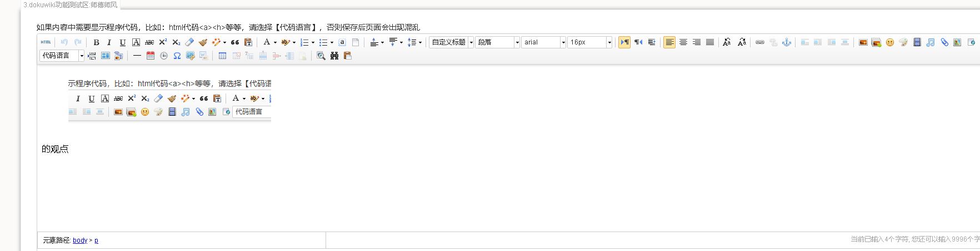Click the blockquote icon
This screenshot has height=251, width=980.
point(235,42)
